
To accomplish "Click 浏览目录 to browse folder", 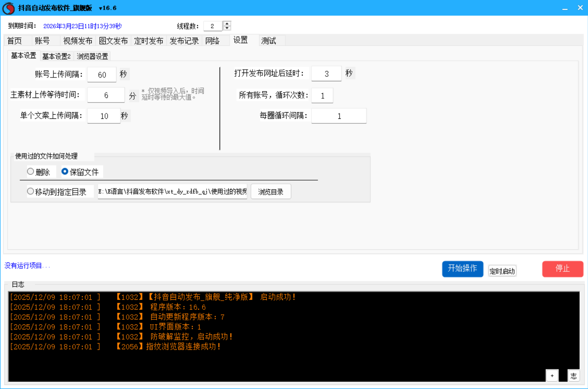I will click(x=270, y=192).
